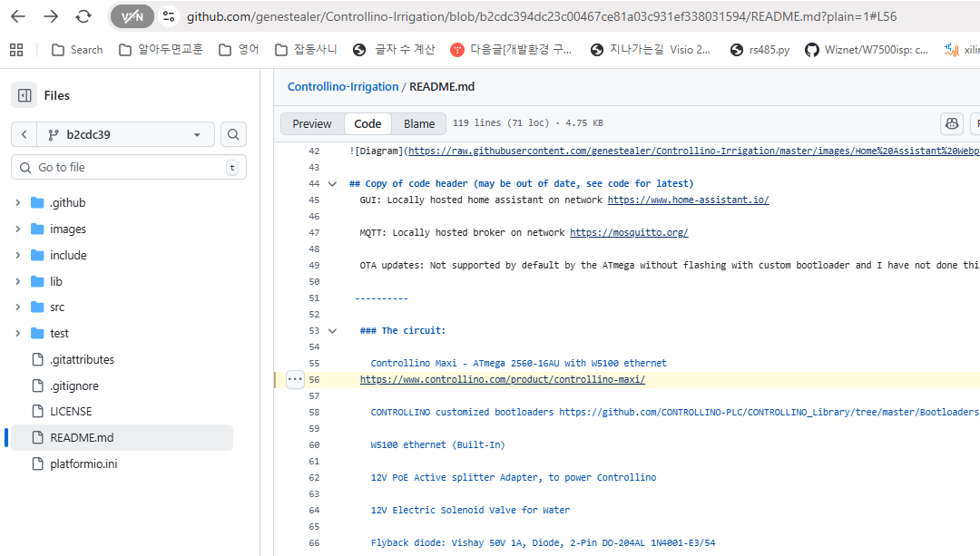Switch to the Blame tab
This screenshot has height=556, width=980.
point(419,123)
